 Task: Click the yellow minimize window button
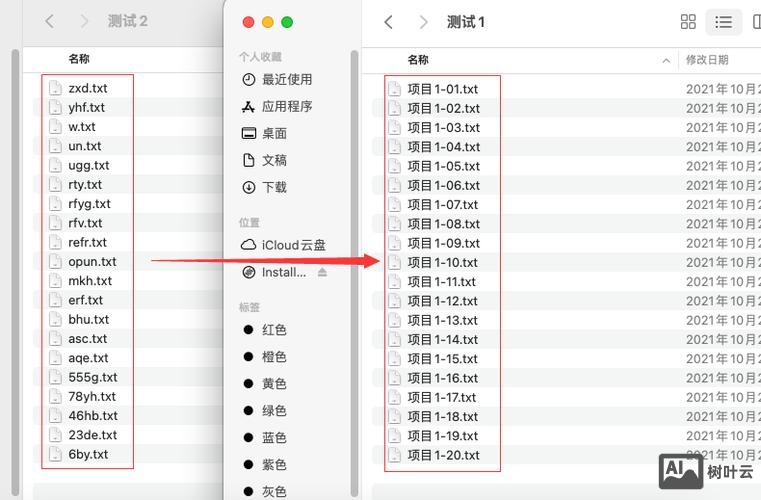click(x=267, y=22)
